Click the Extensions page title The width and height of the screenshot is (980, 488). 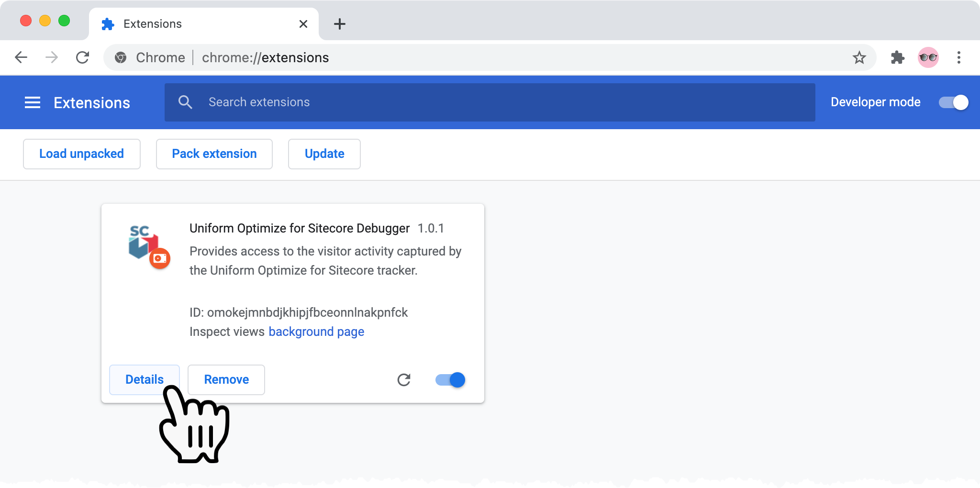pos(92,103)
